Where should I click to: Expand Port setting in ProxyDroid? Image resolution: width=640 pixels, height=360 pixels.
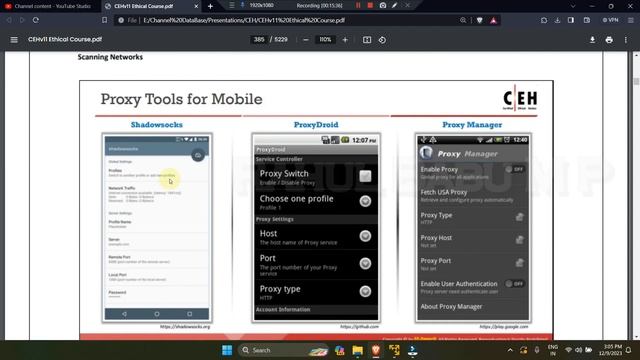[365, 263]
